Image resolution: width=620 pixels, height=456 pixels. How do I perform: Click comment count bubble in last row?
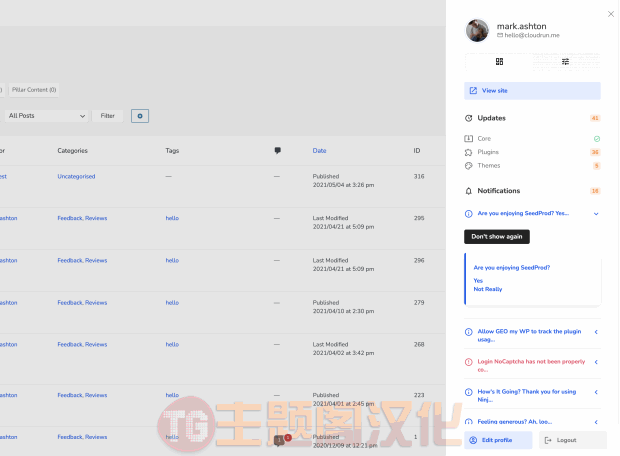280,440
